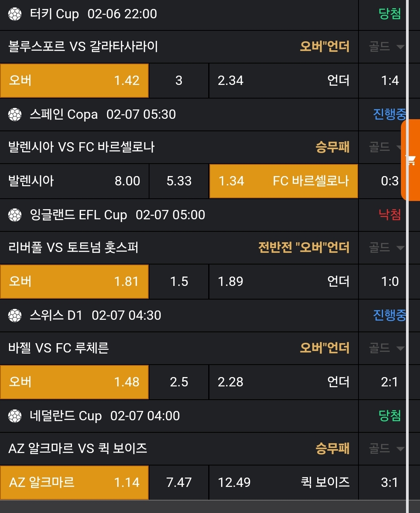Click soccer ball icon beside 잉글랜드 EFL Cup
Image resolution: width=420 pixels, height=513 pixels.
[x=15, y=215]
